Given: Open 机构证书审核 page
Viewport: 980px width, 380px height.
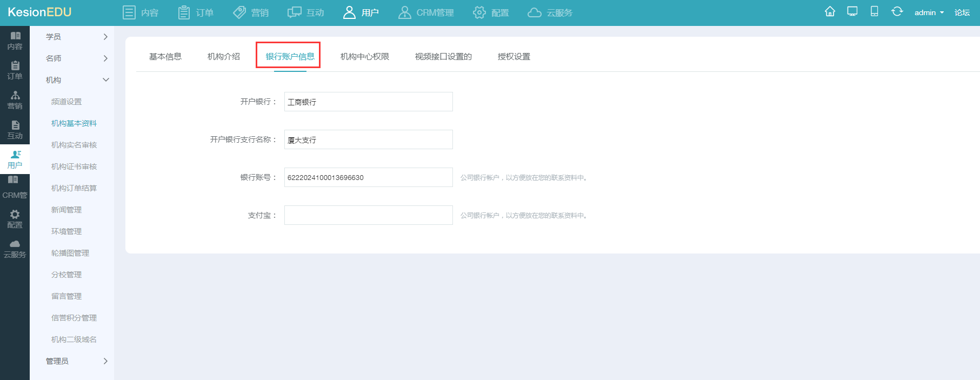Looking at the screenshot, I should (74, 166).
